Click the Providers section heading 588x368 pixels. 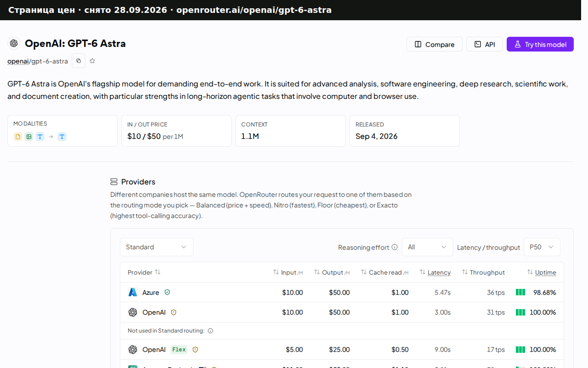tap(138, 182)
